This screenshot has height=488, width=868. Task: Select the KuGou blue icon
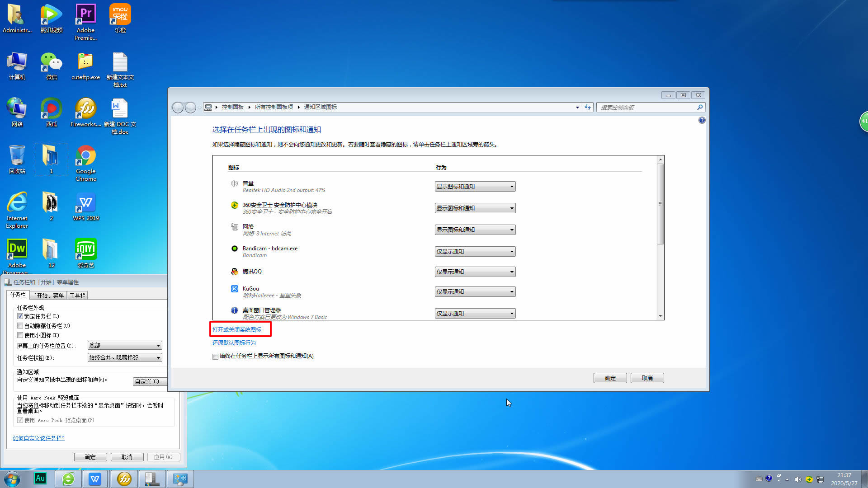click(234, 289)
